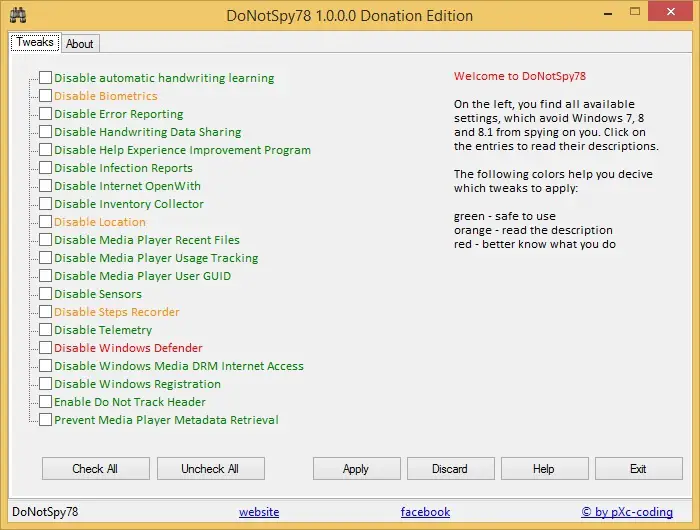Click the Check All button
The height and width of the screenshot is (530, 700).
coord(96,468)
